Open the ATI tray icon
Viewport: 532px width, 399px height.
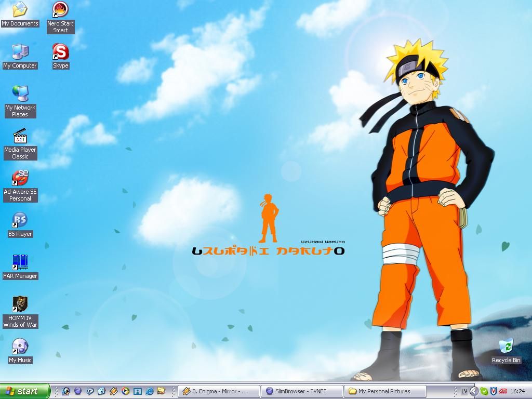(x=503, y=391)
